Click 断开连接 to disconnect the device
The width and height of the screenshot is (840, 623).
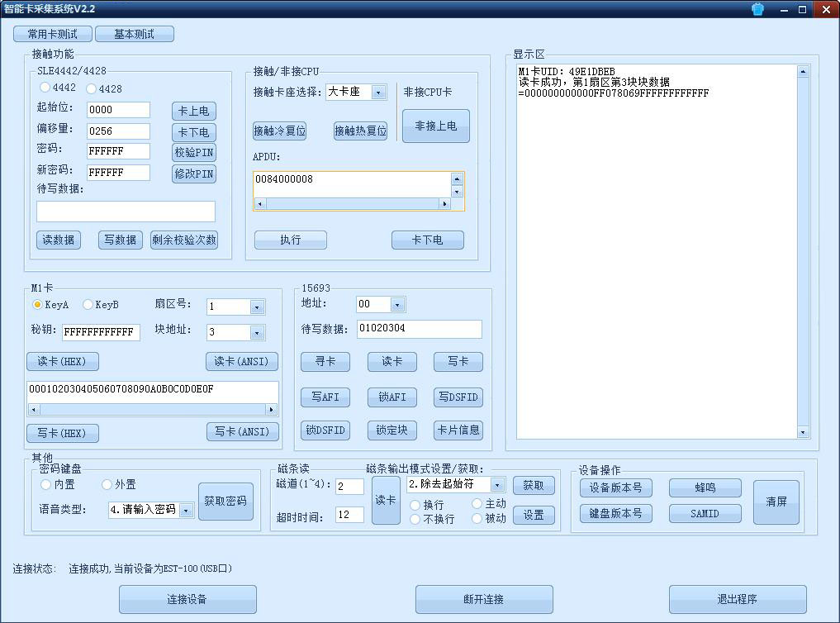coord(483,599)
